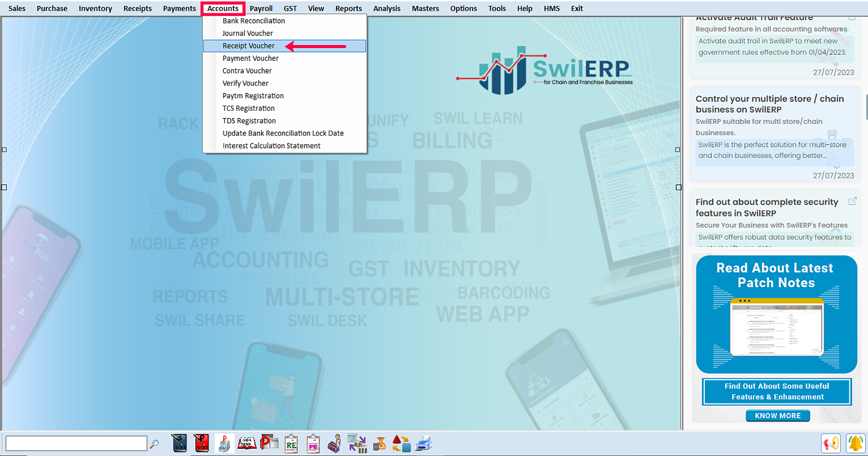Open the bell notifications icon

[855, 443]
